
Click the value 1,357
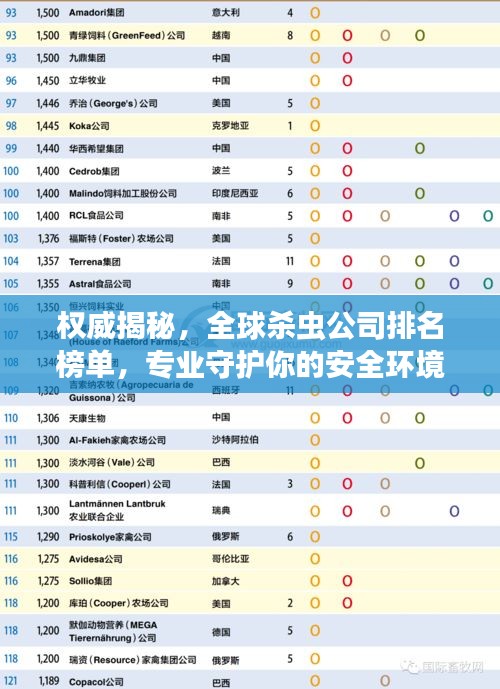click(x=48, y=261)
